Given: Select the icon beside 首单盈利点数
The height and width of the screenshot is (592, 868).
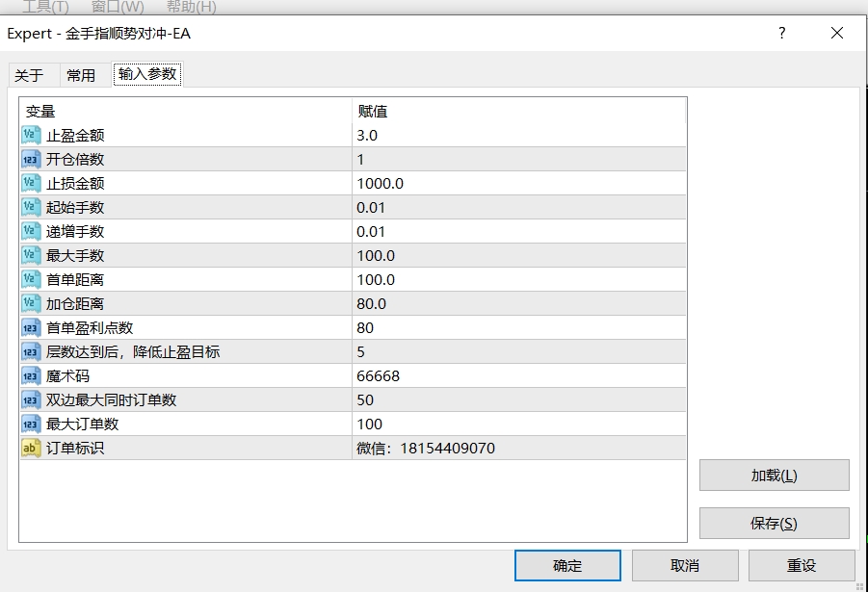Looking at the screenshot, I should click(31, 328).
